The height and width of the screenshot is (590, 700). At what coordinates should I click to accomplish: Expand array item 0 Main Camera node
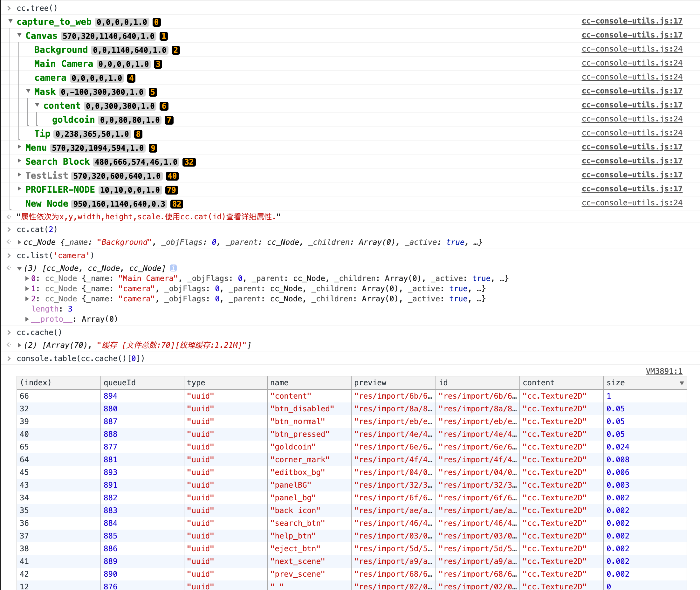27,278
